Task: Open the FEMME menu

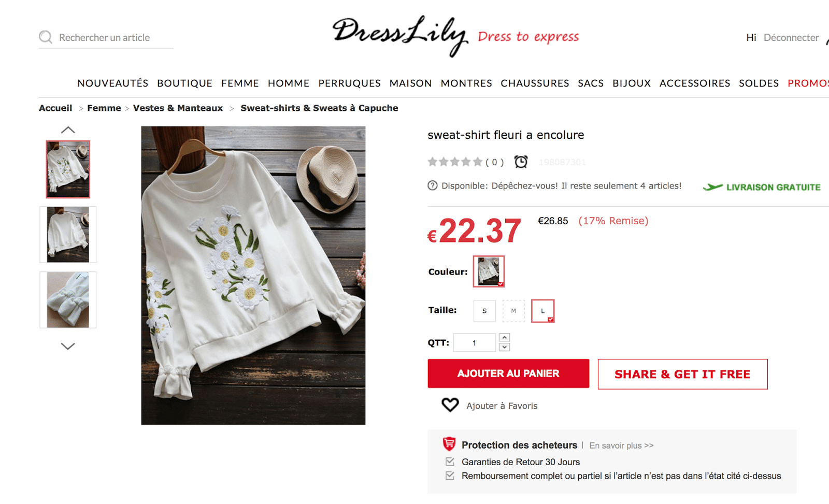Action: [x=240, y=83]
